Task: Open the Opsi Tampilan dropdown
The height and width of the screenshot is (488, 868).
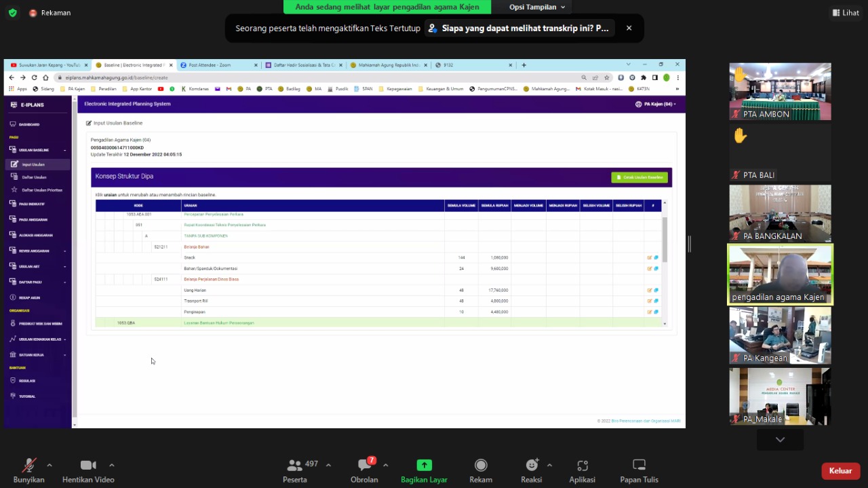Action: click(537, 7)
